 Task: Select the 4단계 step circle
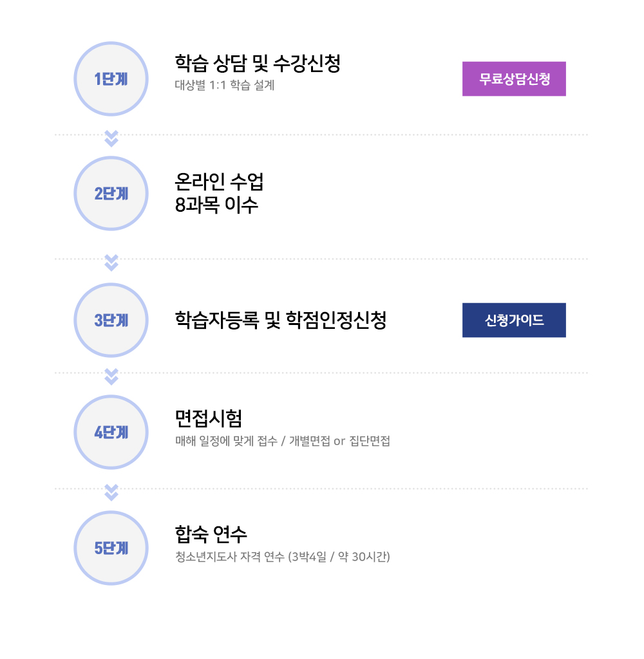point(111,432)
